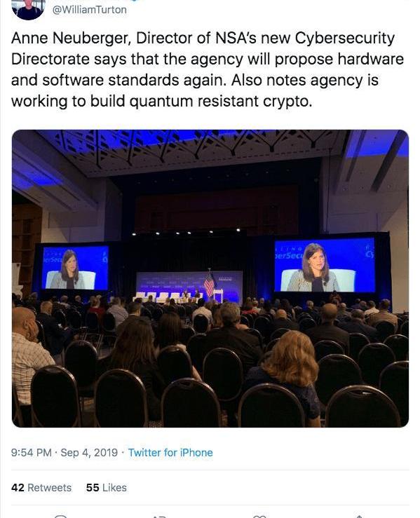Click the reply icon below the tweet
The height and width of the screenshot is (518, 420).
61,516
